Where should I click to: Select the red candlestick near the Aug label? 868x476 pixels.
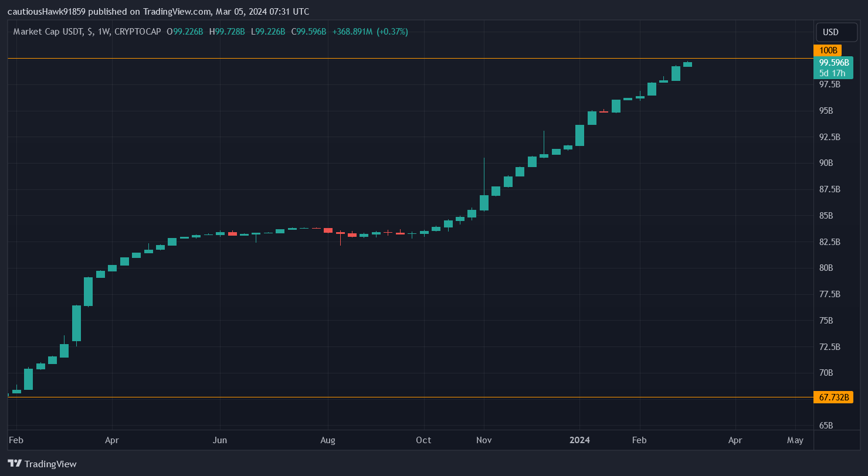pos(328,231)
